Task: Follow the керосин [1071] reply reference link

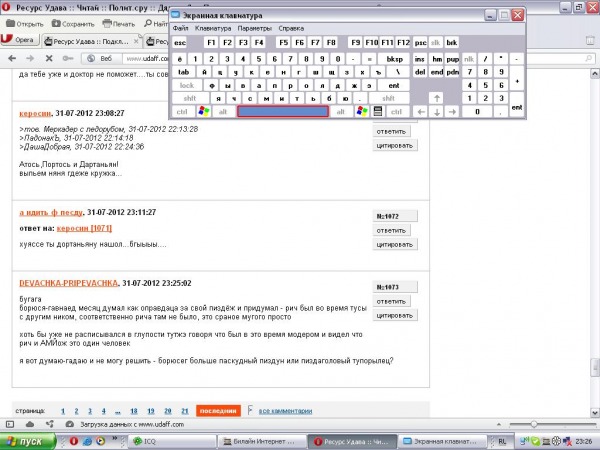Action: point(84,228)
